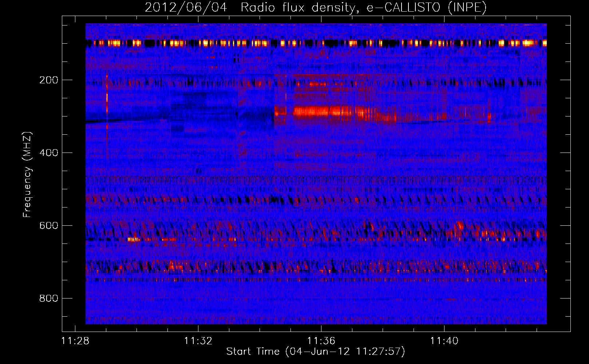Viewport: 589px width, 364px height.
Task: Click the 200 frequency tick label
Action: (x=49, y=80)
